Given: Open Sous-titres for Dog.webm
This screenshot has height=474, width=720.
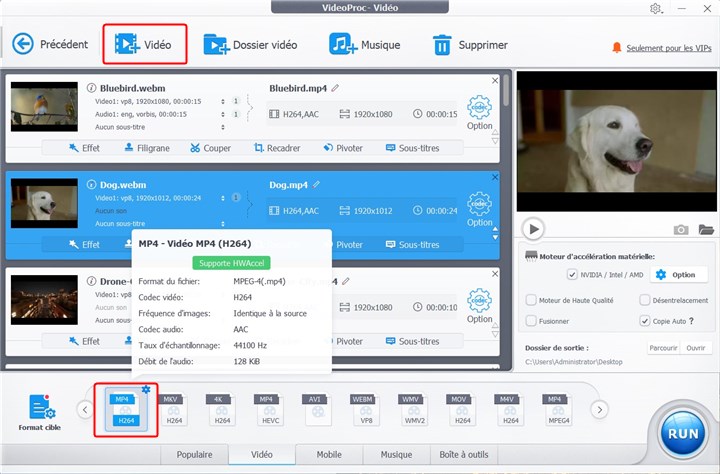Looking at the screenshot, I should coord(412,244).
